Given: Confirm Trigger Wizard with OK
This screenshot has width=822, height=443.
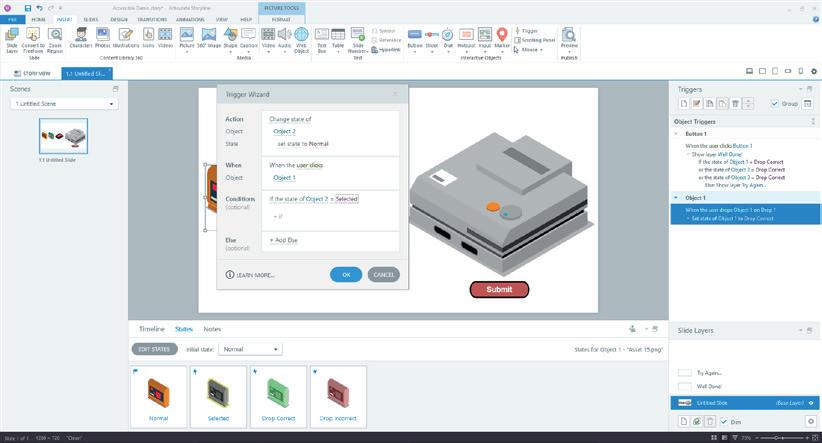Looking at the screenshot, I should tap(346, 275).
